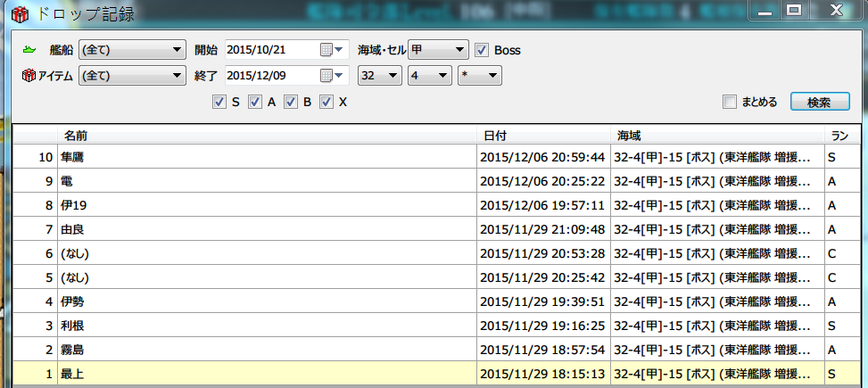Click date cell 2015/12/06 19:57:11
868x388 pixels.
tap(542, 205)
